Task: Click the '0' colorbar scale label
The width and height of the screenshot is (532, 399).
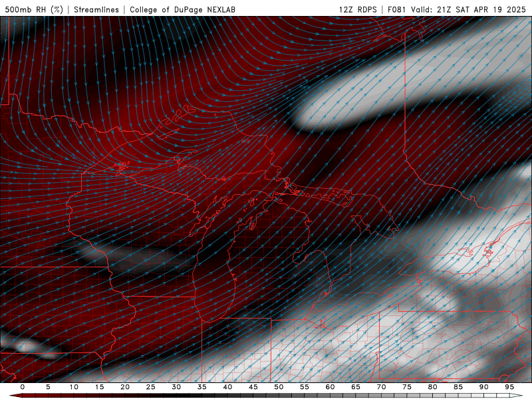Action: [x=23, y=387]
